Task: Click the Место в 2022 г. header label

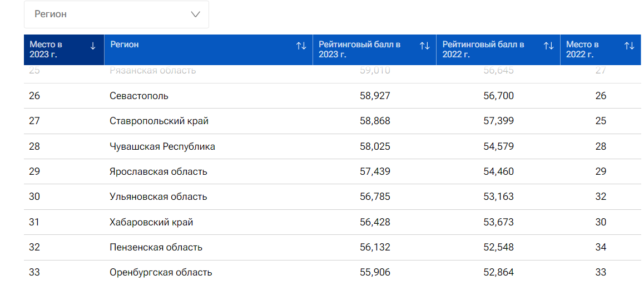Action: 582,50
